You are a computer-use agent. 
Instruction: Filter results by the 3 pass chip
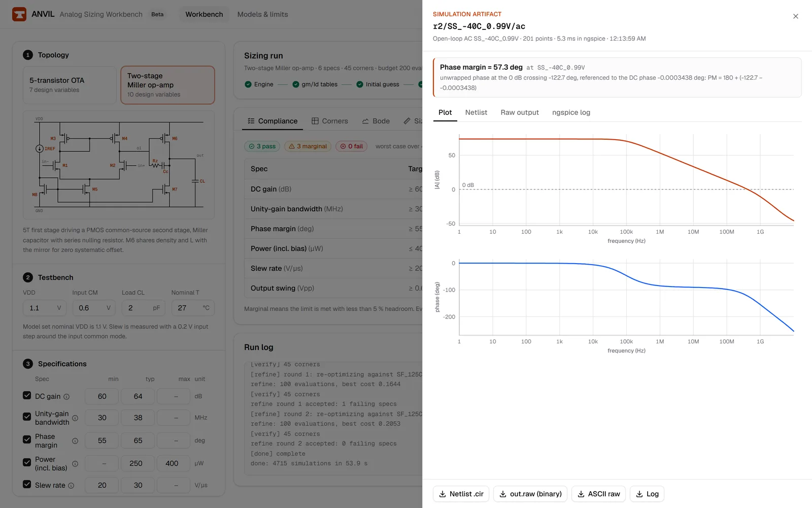click(x=262, y=146)
